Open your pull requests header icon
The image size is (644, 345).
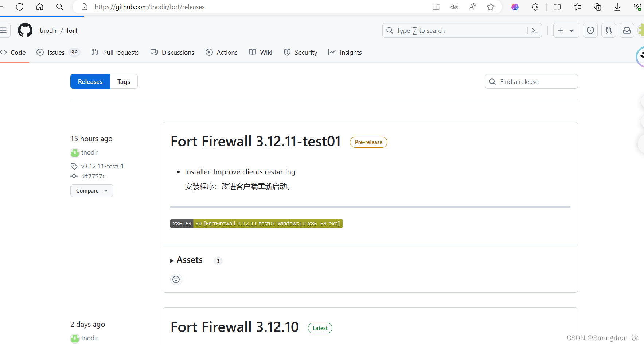coord(609,31)
